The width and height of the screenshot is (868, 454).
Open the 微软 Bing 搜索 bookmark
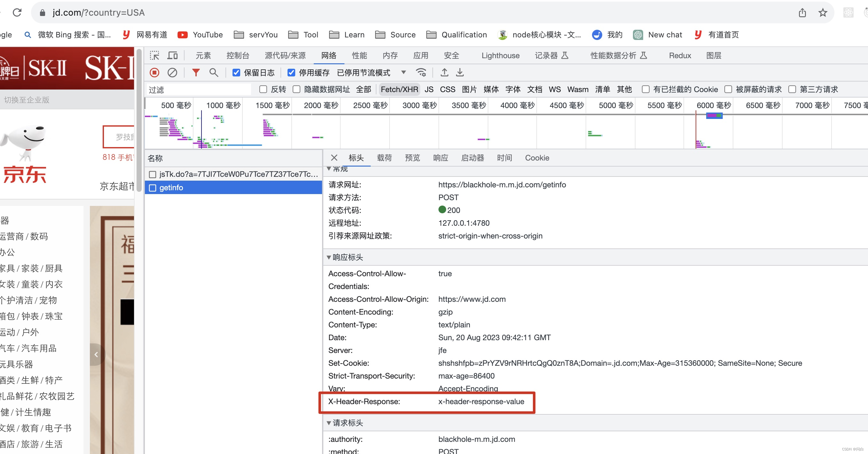[x=68, y=35]
